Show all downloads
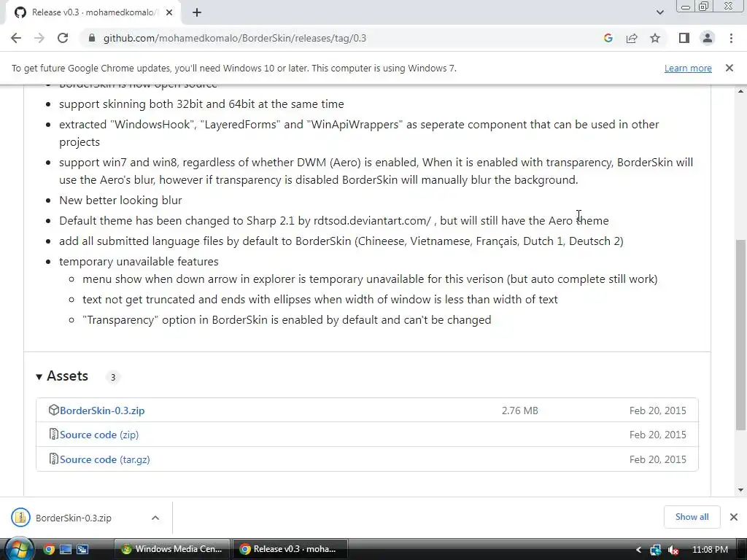Viewport: 747px width, 560px height. pos(692,517)
